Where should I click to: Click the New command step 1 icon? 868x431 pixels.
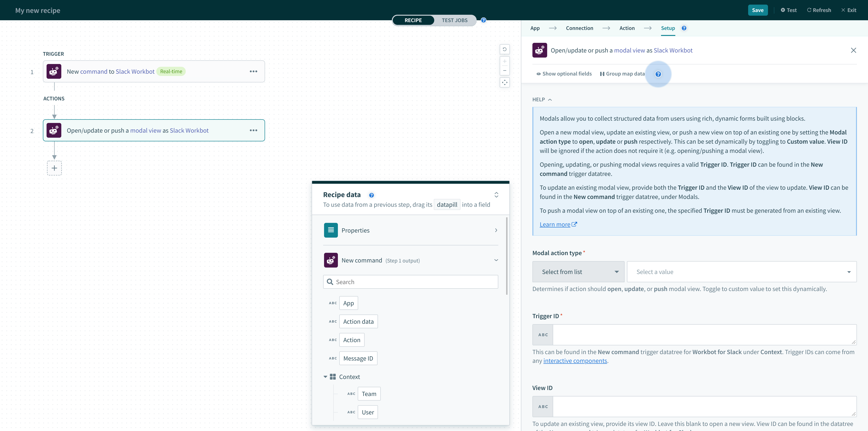pyautogui.click(x=331, y=260)
